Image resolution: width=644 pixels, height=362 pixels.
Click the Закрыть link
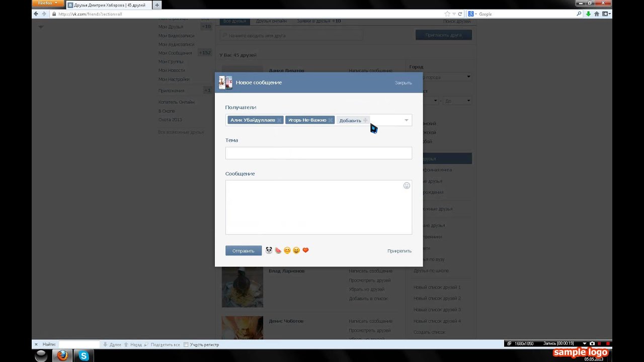403,82
